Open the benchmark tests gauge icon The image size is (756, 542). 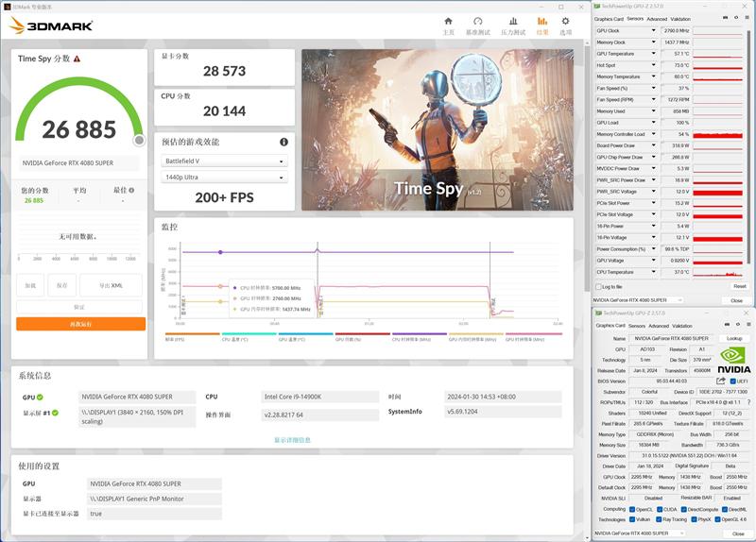click(478, 21)
